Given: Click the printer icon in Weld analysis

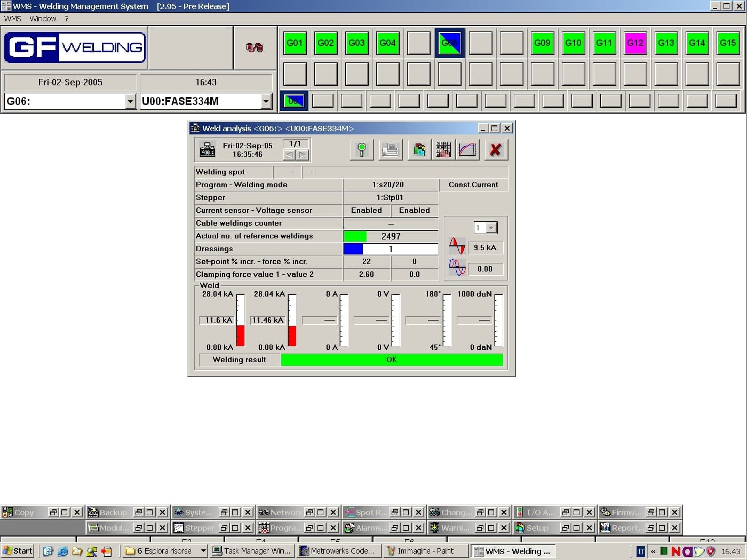Looking at the screenshot, I should pyautogui.click(x=391, y=150).
